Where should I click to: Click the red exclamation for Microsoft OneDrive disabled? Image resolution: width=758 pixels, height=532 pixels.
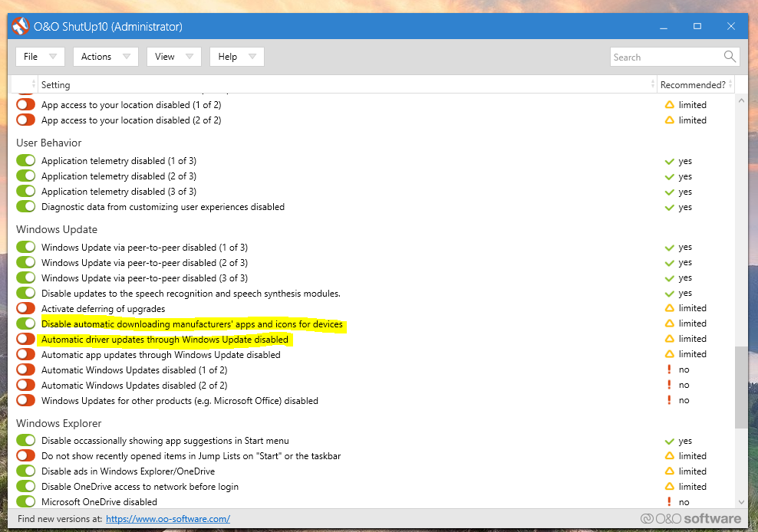click(669, 502)
